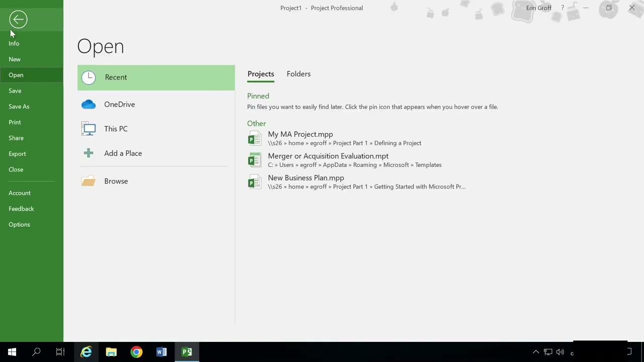The image size is (644, 362).
Task: Click the My MA Project.mpp file icon
Action: click(x=255, y=138)
